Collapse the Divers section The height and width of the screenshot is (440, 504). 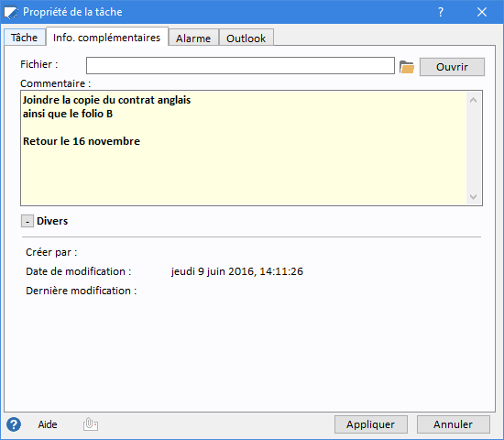pos(27,221)
